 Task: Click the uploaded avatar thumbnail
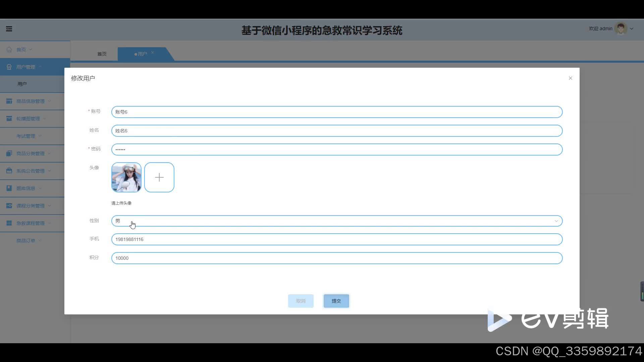coord(126,177)
